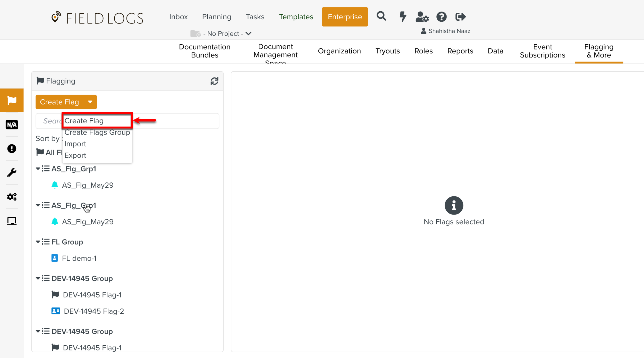Open user settings gear icon
This screenshot has height=358, width=644.
point(422,17)
